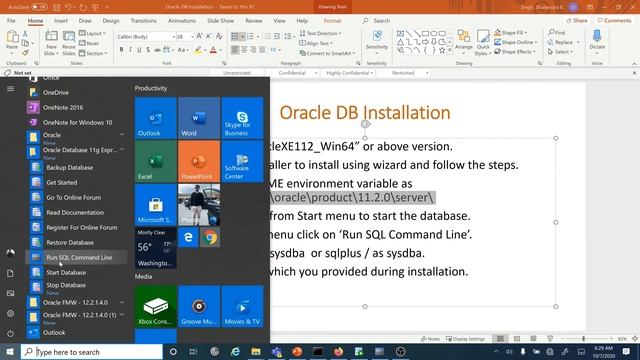The width and height of the screenshot is (640, 360).
Task: Click Stop Database in Start menu
Action: click(77, 287)
